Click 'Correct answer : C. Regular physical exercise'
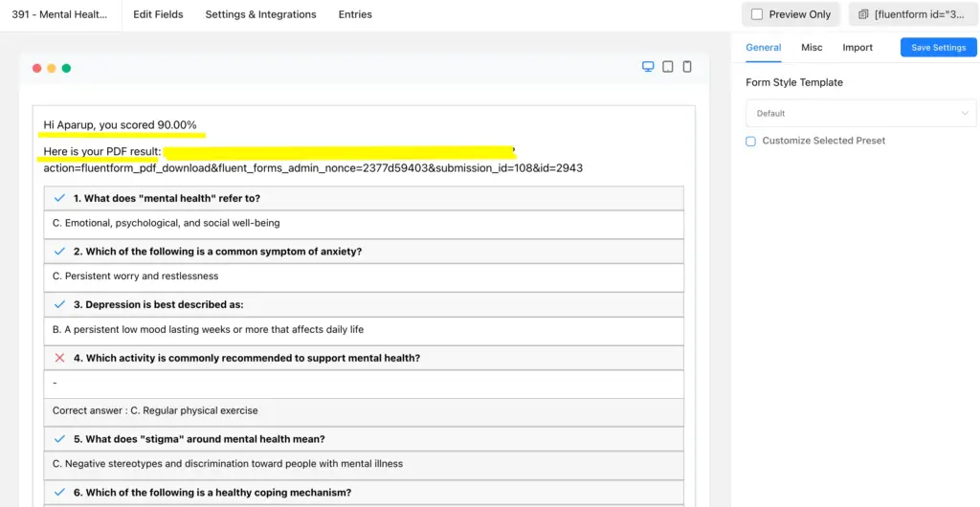Image resolution: width=980 pixels, height=507 pixels. click(155, 410)
